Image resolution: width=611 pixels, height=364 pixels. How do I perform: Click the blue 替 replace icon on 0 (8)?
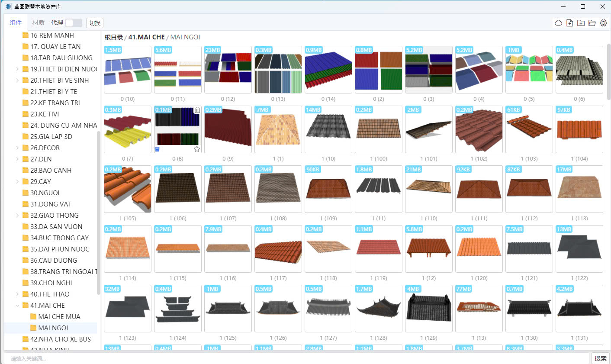pyautogui.click(x=157, y=149)
